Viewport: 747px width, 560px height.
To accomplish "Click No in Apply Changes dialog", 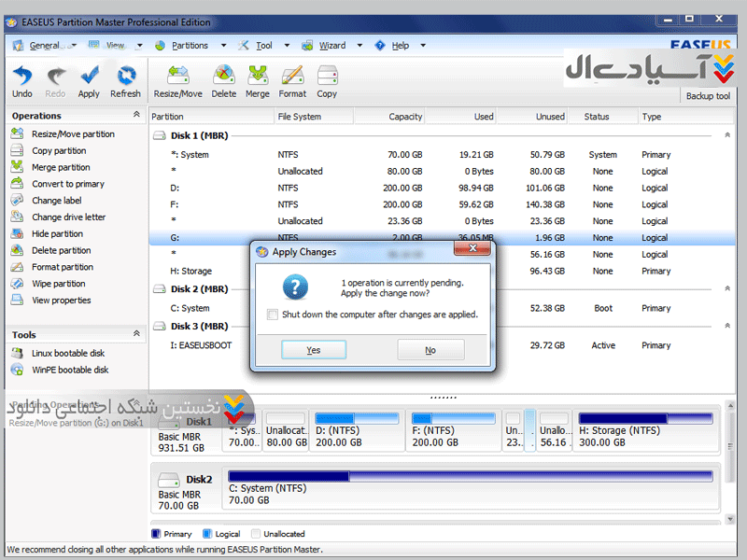I will (x=430, y=350).
